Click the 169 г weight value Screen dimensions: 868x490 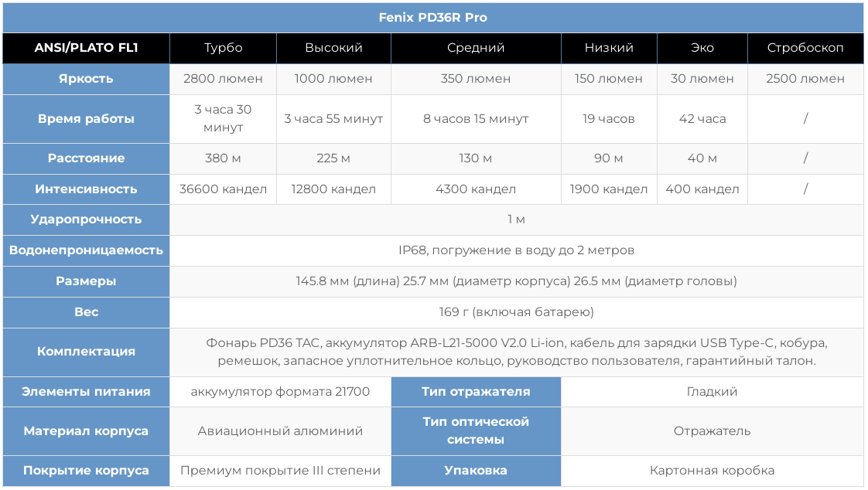pyautogui.click(x=516, y=312)
